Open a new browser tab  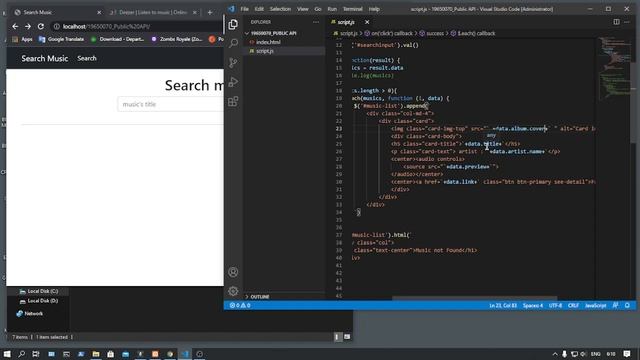(x=210, y=13)
